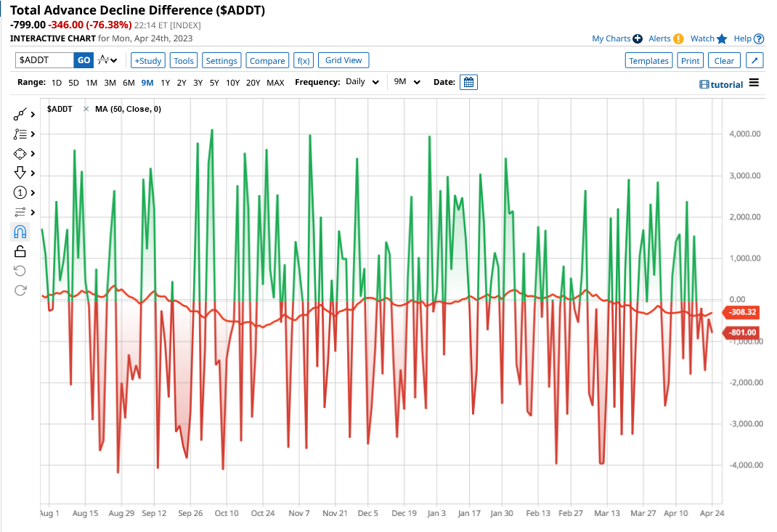Expand the chart type selector dropdown

coord(107,60)
